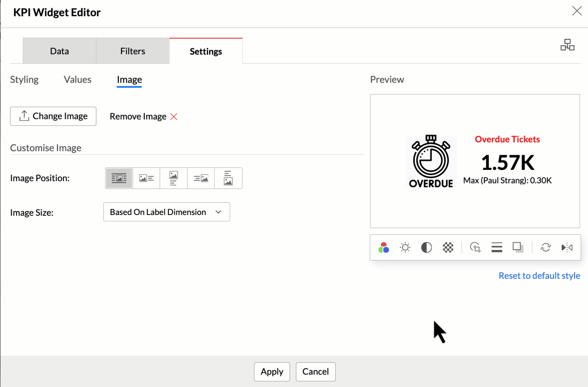
Task: Click the upload arrow icon on Change Image
Action: [x=24, y=116]
